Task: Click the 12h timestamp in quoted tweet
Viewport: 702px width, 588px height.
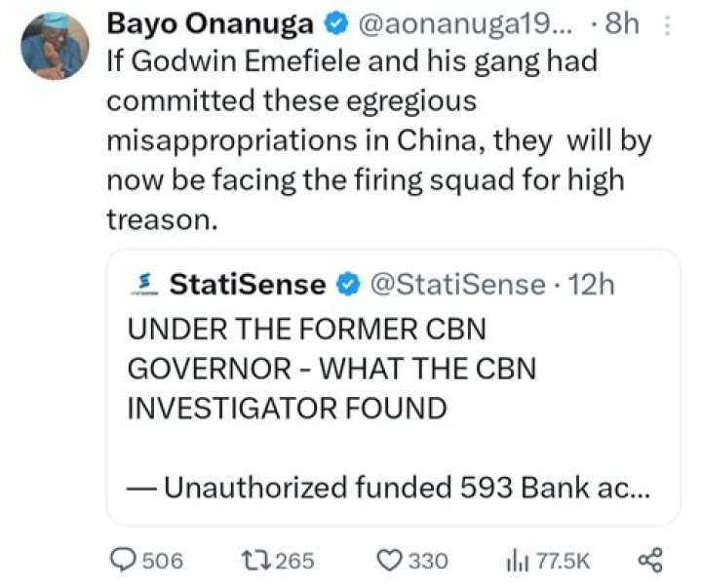Action: 593,284
